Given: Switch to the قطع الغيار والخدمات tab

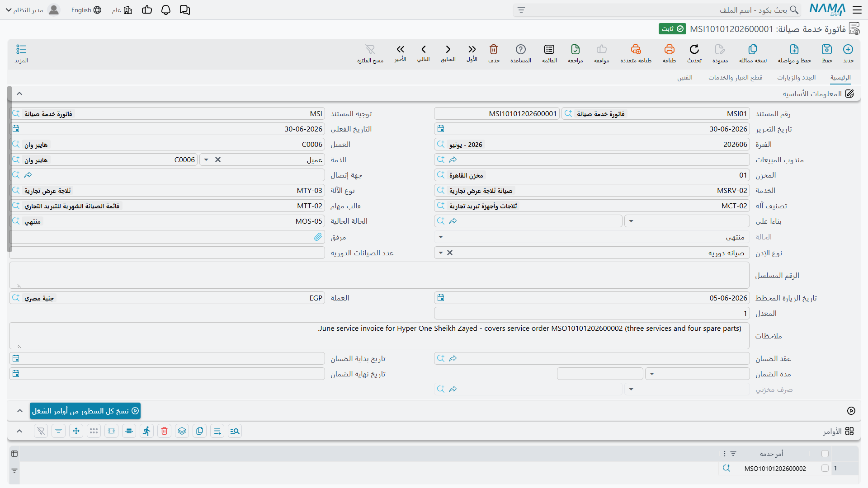Looking at the screenshot, I should click(735, 78).
